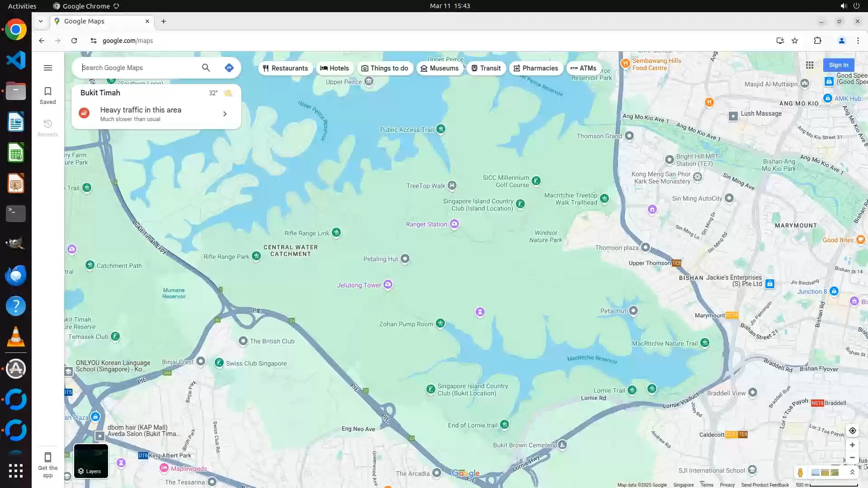
Task: Toggle the Pharmacies category chip
Action: [536, 68]
